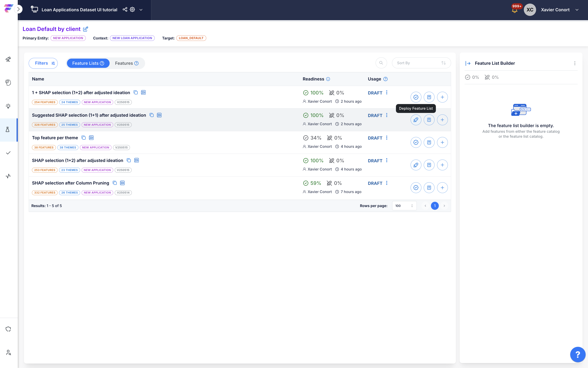Open the flask experiment sidebar section

pos(8,130)
